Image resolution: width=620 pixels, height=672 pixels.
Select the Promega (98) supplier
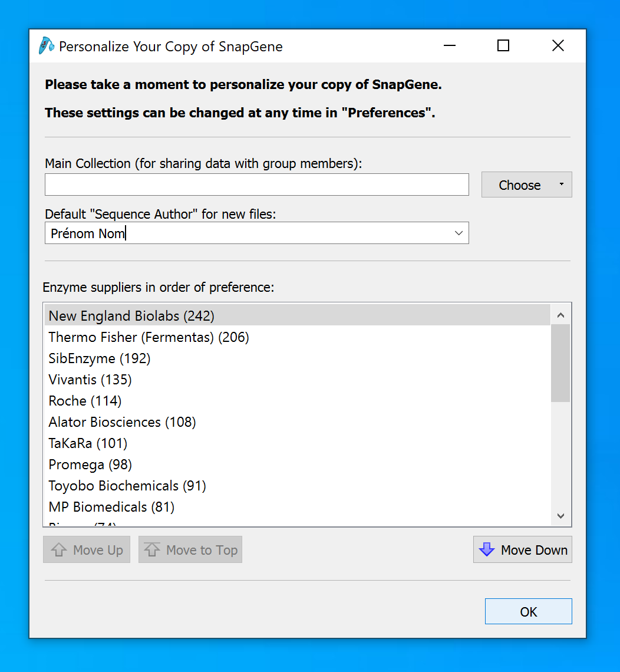pyautogui.click(x=90, y=465)
